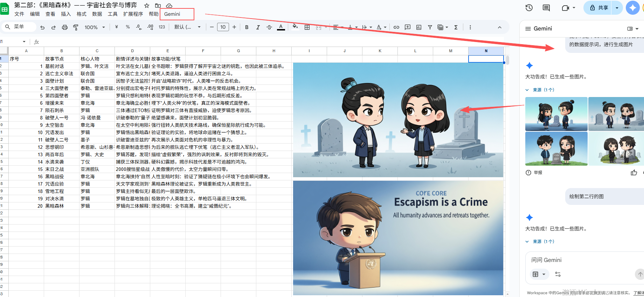Image resolution: width=644 pixels, height=297 pixels.
Task: Open the Gemini sparkle button in header
Action: (632, 8)
